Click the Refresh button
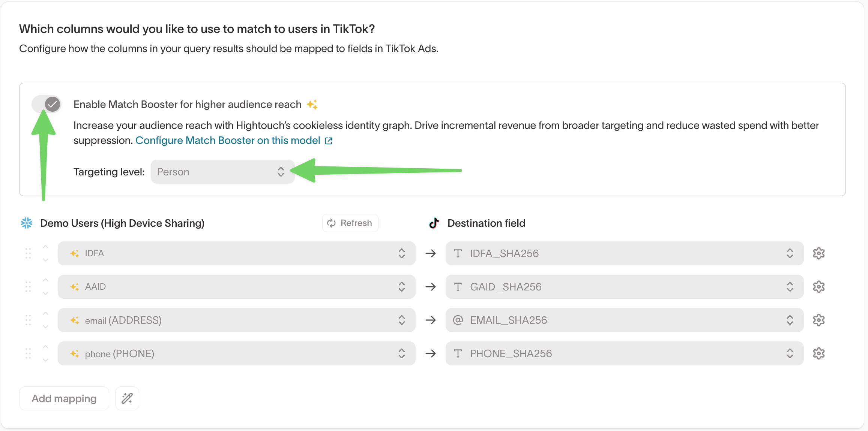This screenshot has width=868, height=431. point(350,223)
